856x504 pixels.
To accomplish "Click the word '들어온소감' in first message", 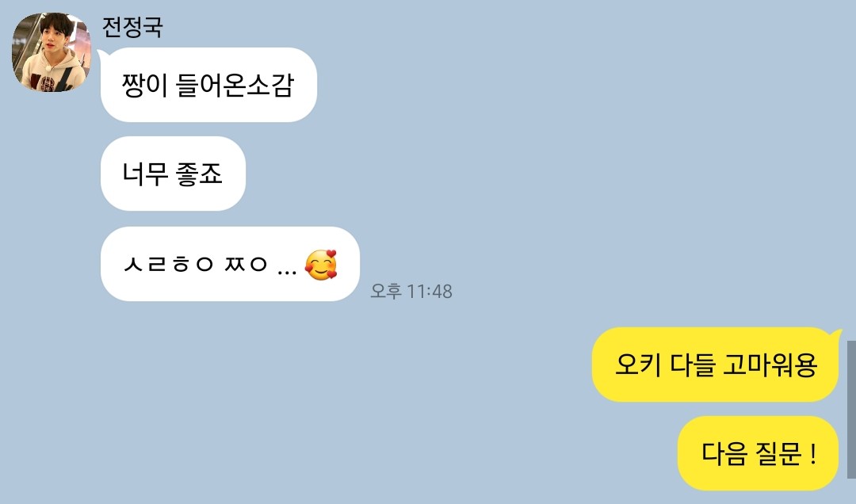I will pos(235,85).
